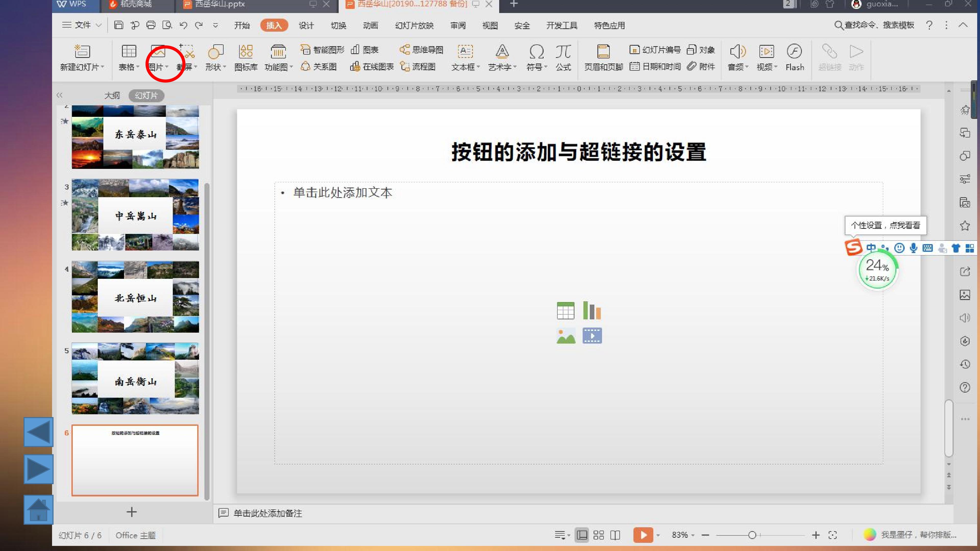The image size is (980, 551).
Task: Open the 设计 design tab
Action: 306,26
